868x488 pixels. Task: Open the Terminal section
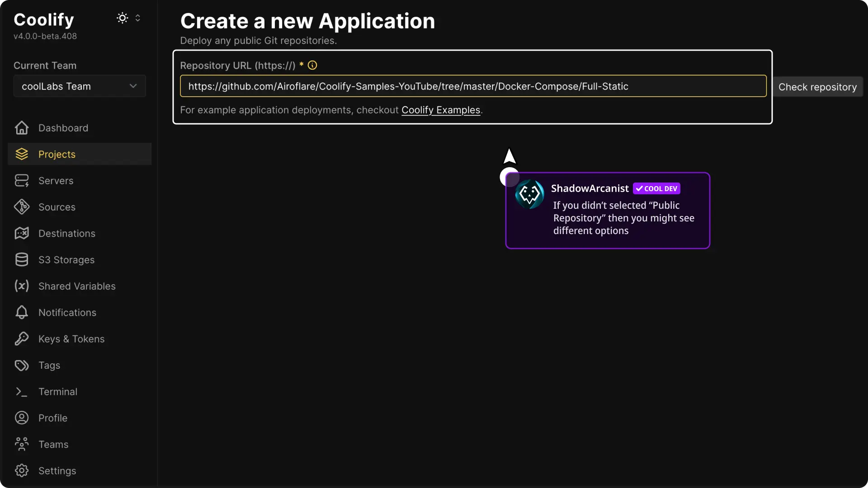pyautogui.click(x=57, y=391)
